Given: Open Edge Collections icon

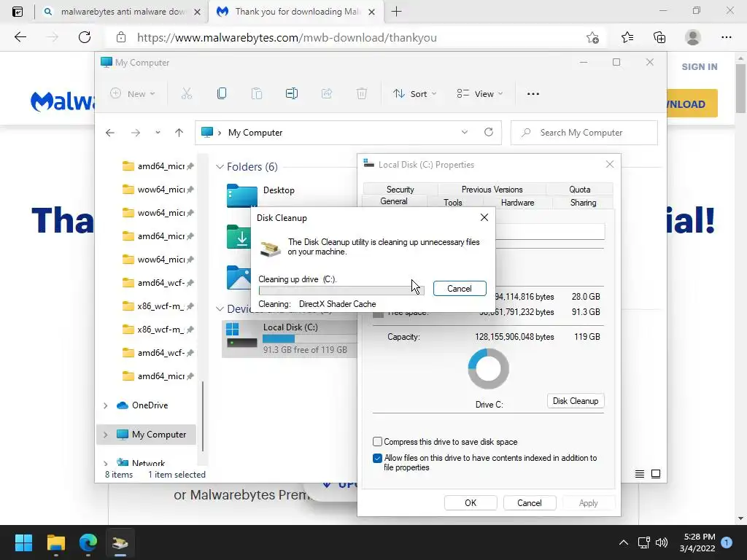Looking at the screenshot, I should tap(659, 38).
